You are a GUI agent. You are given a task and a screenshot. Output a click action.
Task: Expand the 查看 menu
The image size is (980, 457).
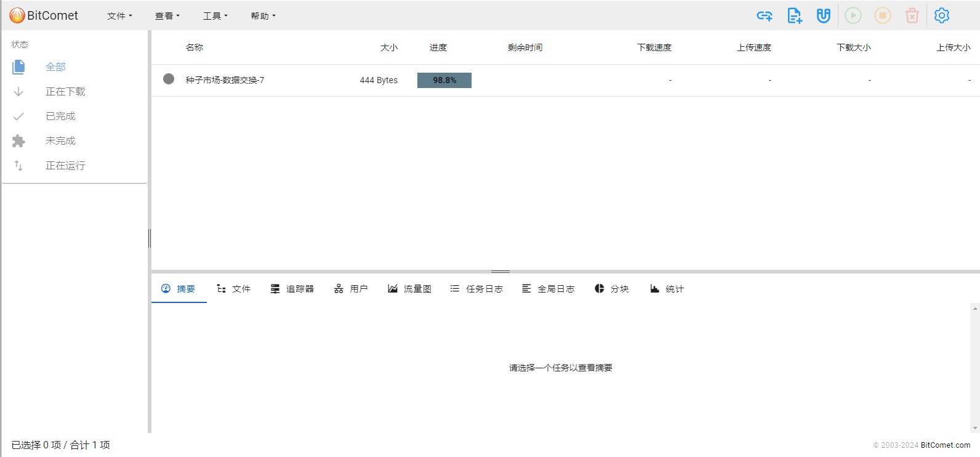167,16
